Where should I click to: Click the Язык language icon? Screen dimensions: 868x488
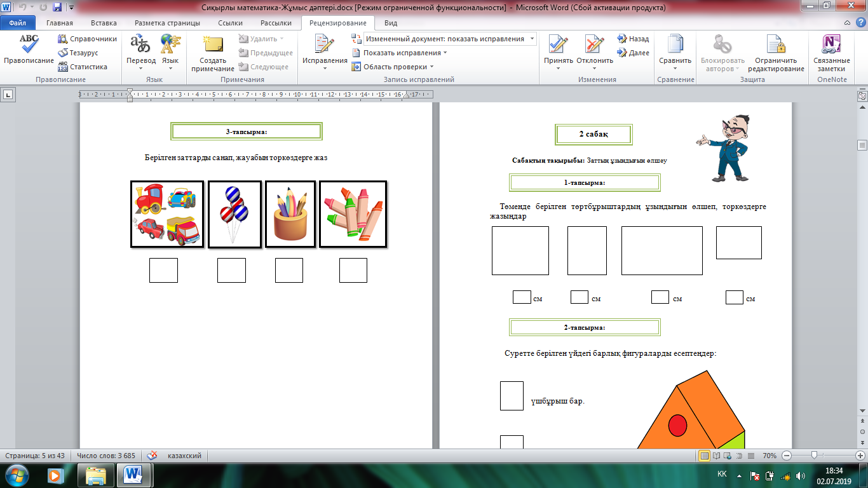coord(170,44)
